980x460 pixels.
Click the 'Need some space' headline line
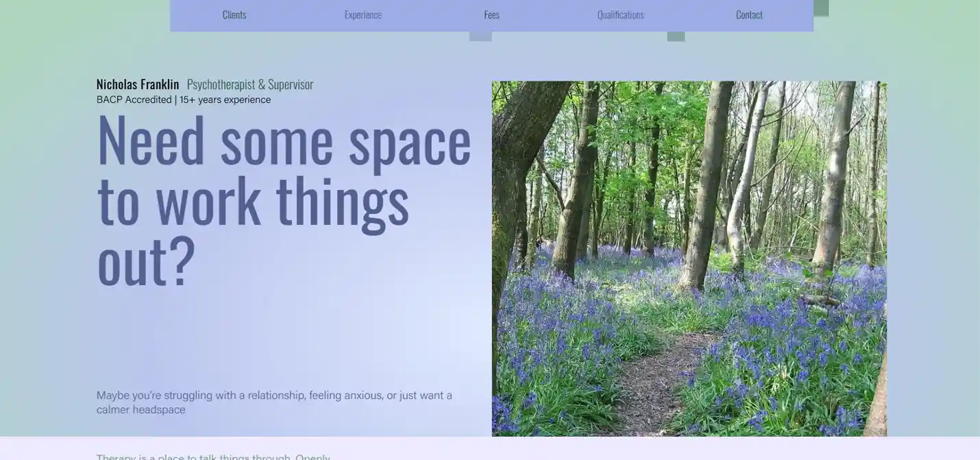(284, 141)
